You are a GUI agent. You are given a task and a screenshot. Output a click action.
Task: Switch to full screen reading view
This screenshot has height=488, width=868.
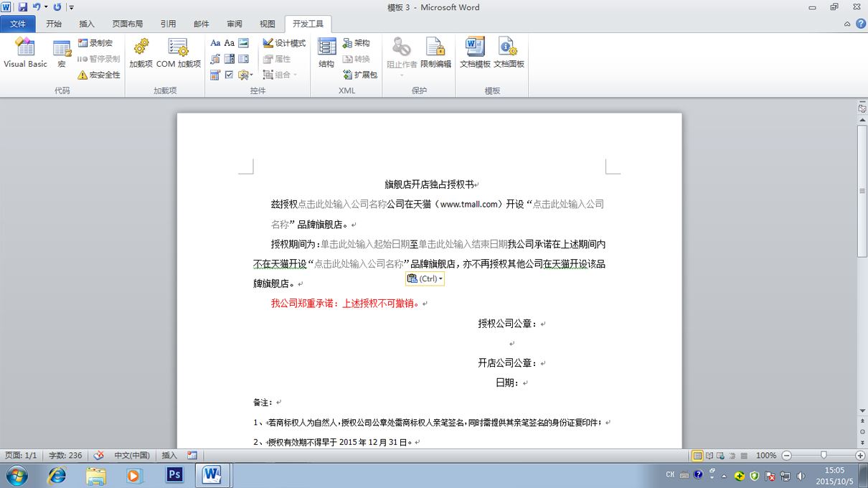click(709, 455)
